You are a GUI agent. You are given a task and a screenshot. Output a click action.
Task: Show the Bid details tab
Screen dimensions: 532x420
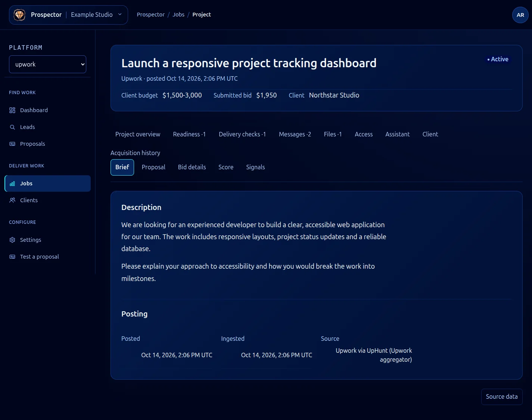coord(192,167)
